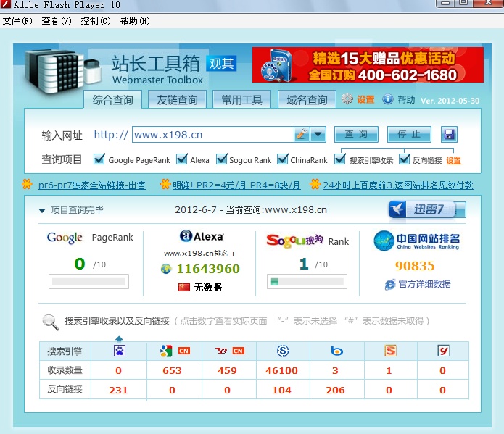Click the IE icon beside 官方详细数据
This screenshot has height=434, width=504.
(x=390, y=284)
